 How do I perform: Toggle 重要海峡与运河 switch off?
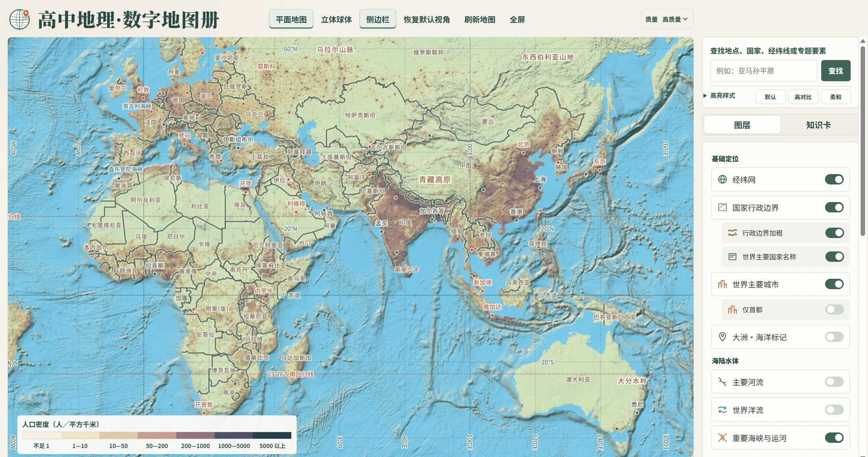834,438
